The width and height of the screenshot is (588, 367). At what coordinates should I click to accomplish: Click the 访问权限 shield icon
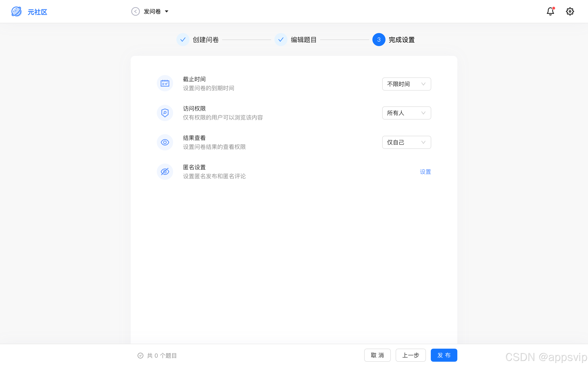pos(165,113)
